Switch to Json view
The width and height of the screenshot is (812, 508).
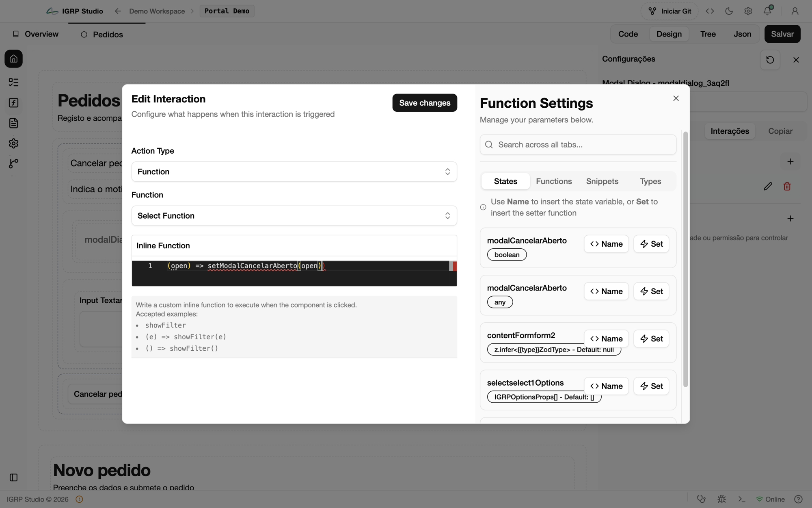(742, 34)
